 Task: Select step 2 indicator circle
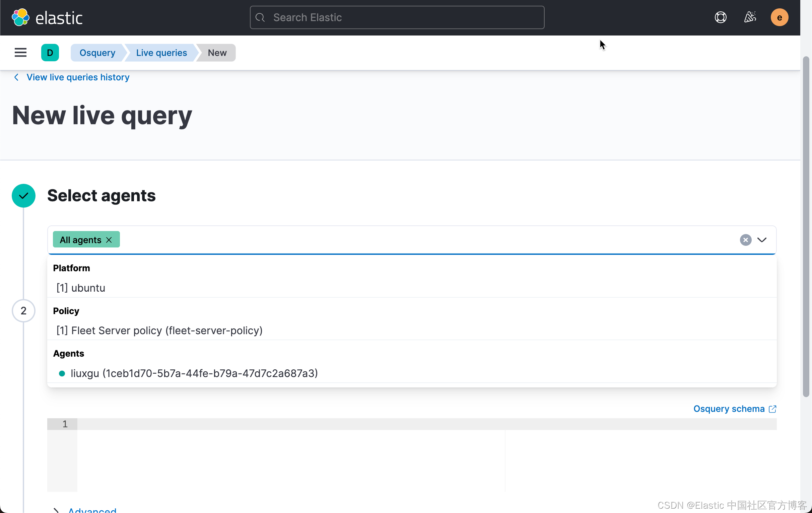tap(23, 311)
